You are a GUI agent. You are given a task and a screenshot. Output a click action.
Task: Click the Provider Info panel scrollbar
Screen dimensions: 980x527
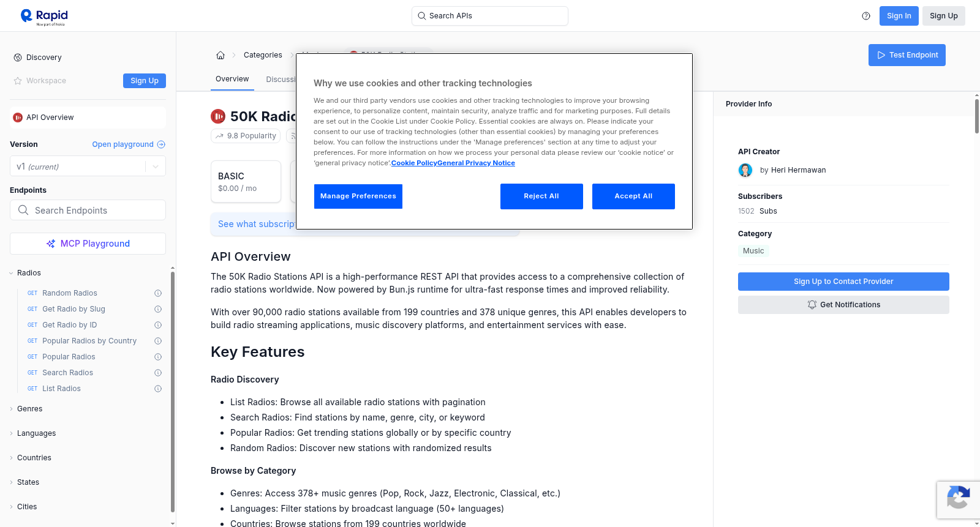click(977, 116)
